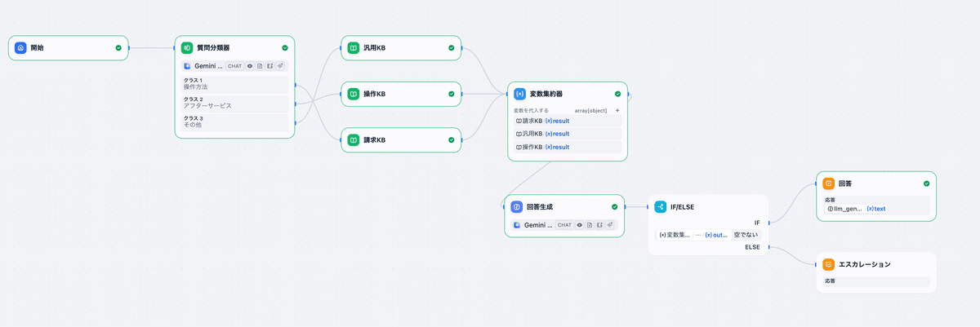The width and height of the screenshot is (980, 327).
Task: Select the クラス 1 操作方法 entry
Action: coord(234,84)
